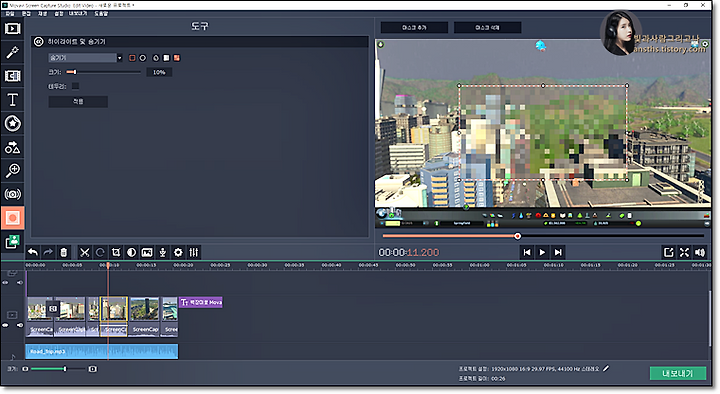
Task: Open color adjustments half-circle icon
Action: (x=131, y=252)
